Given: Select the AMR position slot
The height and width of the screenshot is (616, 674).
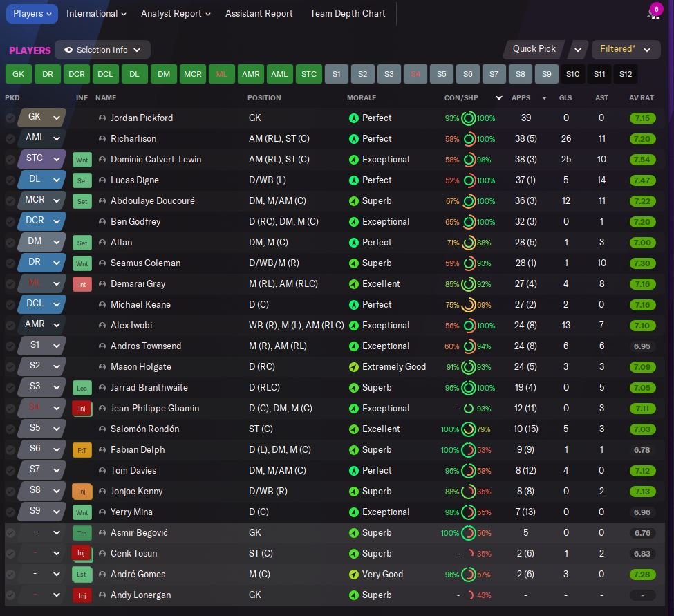Looking at the screenshot, I should (251, 74).
